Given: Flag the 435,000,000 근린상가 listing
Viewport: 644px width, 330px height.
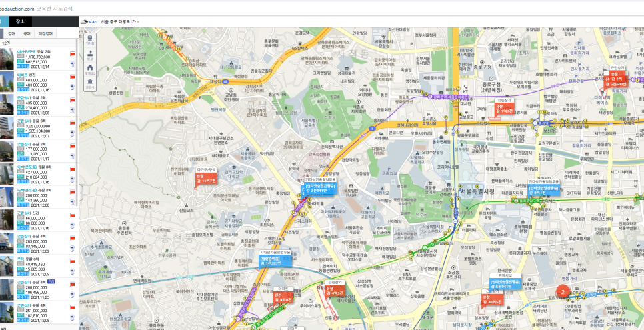Looking at the screenshot, I should point(72,100).
